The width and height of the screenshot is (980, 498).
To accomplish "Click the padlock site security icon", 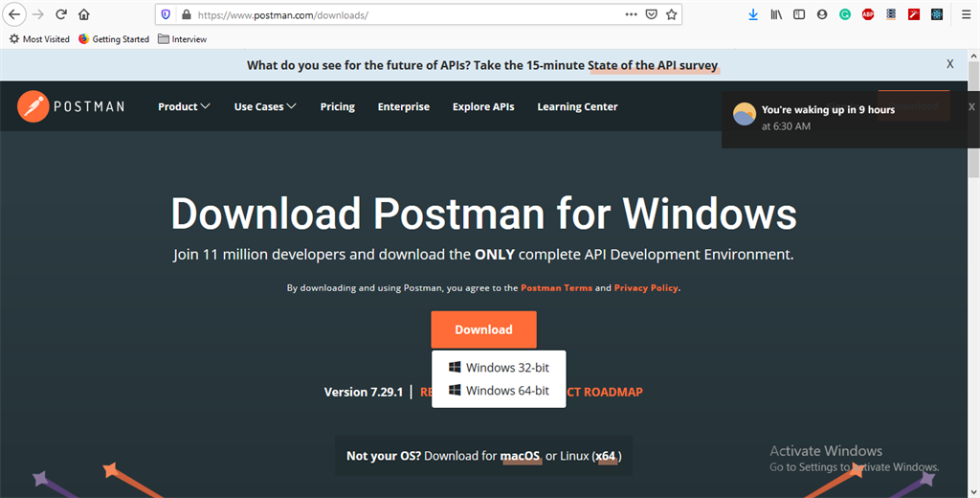I will click(186, 14).
